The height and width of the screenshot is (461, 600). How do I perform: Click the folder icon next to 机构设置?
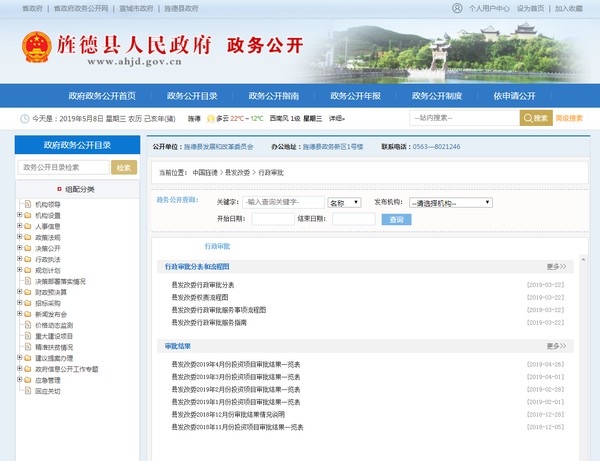(x=28, y=215)
